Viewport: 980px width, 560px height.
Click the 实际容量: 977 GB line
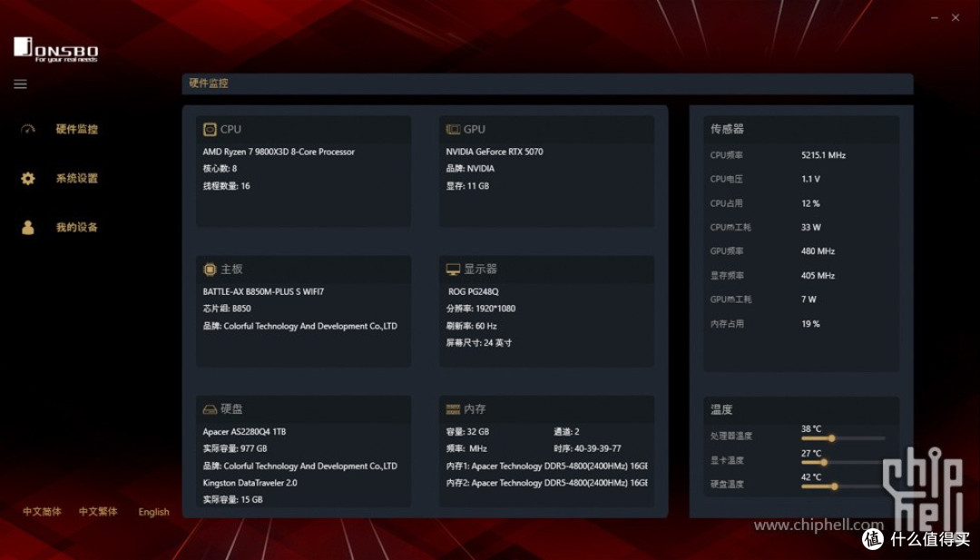click(x=235, y=448)
